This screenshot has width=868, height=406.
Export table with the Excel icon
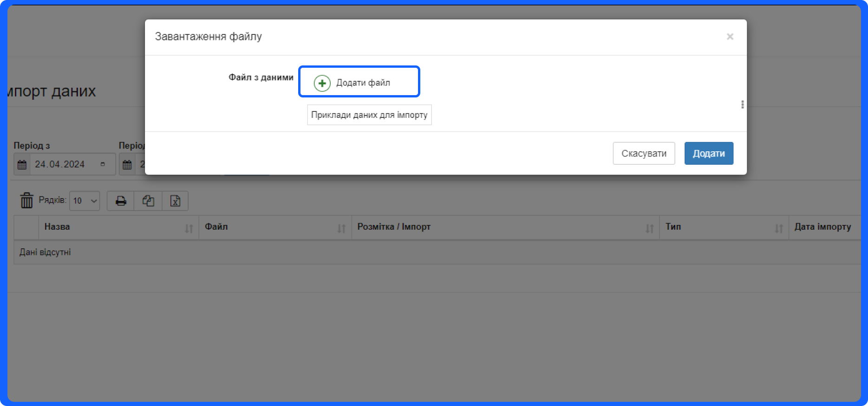click(175, 201)
